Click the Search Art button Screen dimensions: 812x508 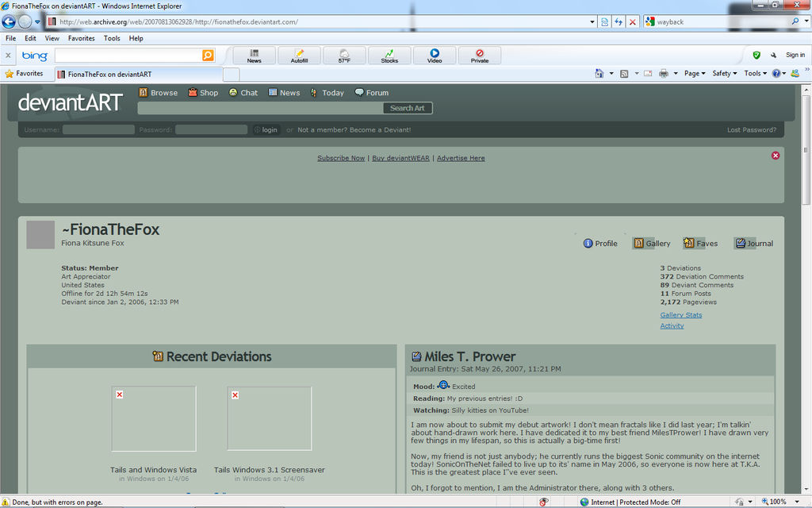(408, 108)
